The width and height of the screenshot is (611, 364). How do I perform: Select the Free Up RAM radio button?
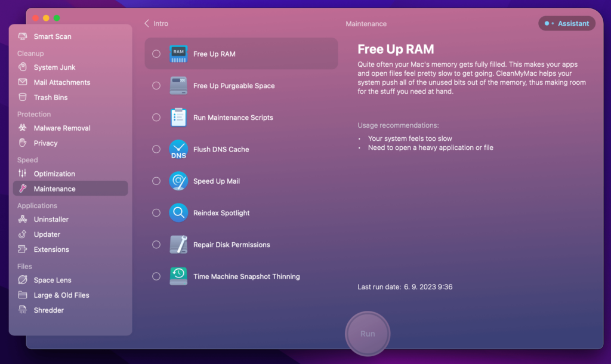(x=156, y=54)
